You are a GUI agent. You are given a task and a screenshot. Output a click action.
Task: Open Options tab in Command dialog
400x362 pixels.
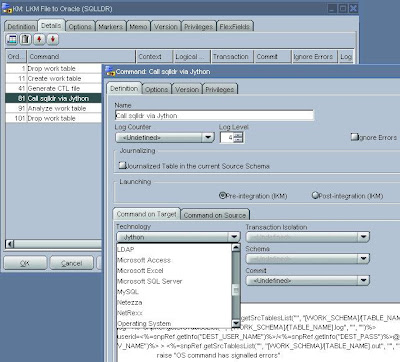pyautogui.click(x=156, y=89)
